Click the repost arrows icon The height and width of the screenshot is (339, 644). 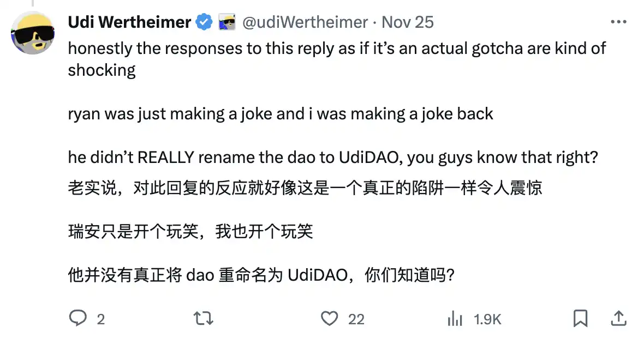tap(204, 318)
